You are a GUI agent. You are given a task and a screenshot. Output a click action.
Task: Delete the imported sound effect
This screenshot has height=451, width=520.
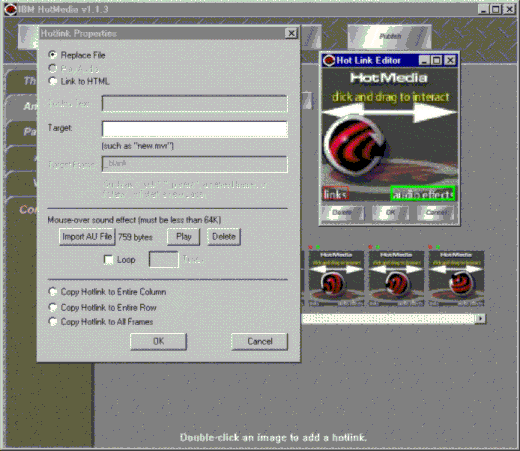(x=224, y=237)
